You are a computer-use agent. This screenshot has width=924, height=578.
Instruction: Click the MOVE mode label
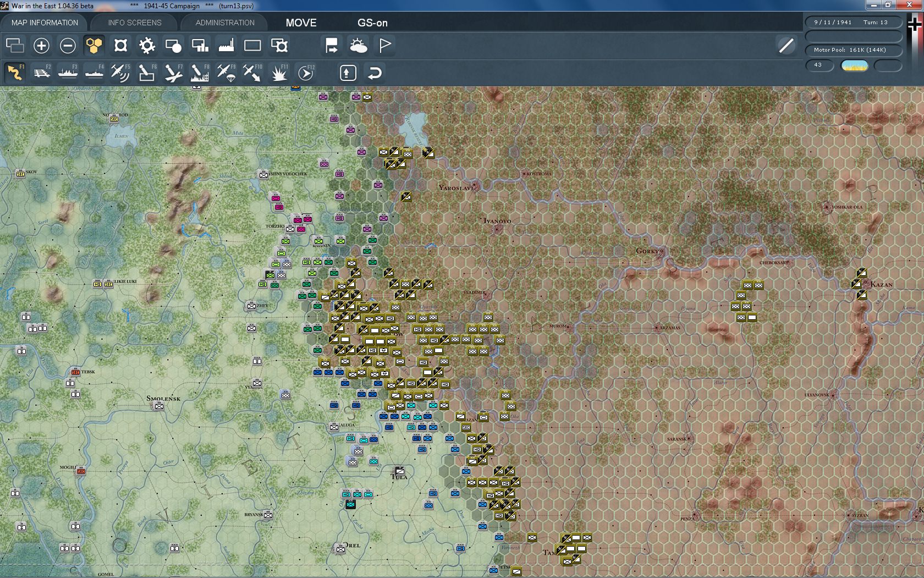coord(301,23)
